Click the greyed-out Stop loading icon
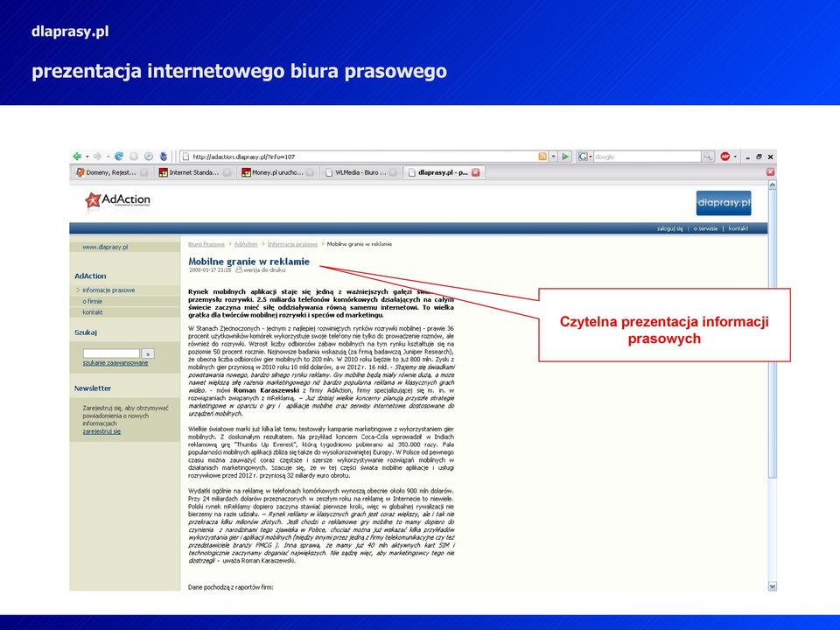 134,157
